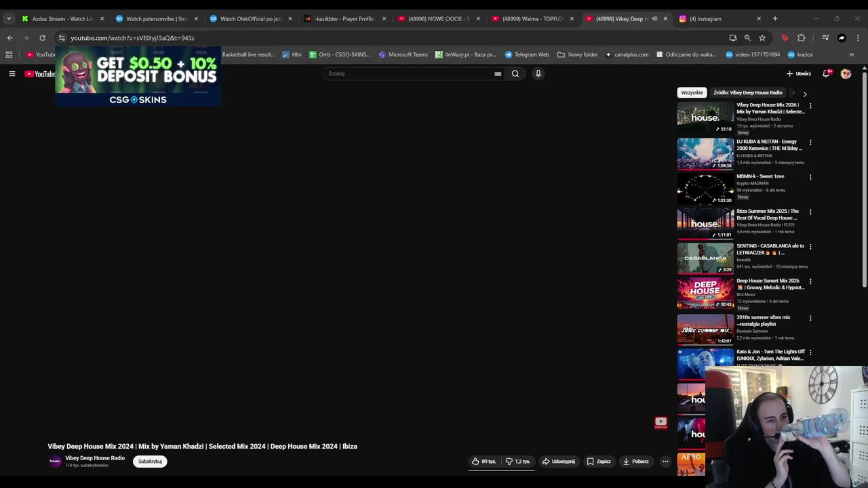The width and height of the screenshot is (868, 488).
Task: Open options for 2010s summer vibes mix
Action: pos(810,318)
